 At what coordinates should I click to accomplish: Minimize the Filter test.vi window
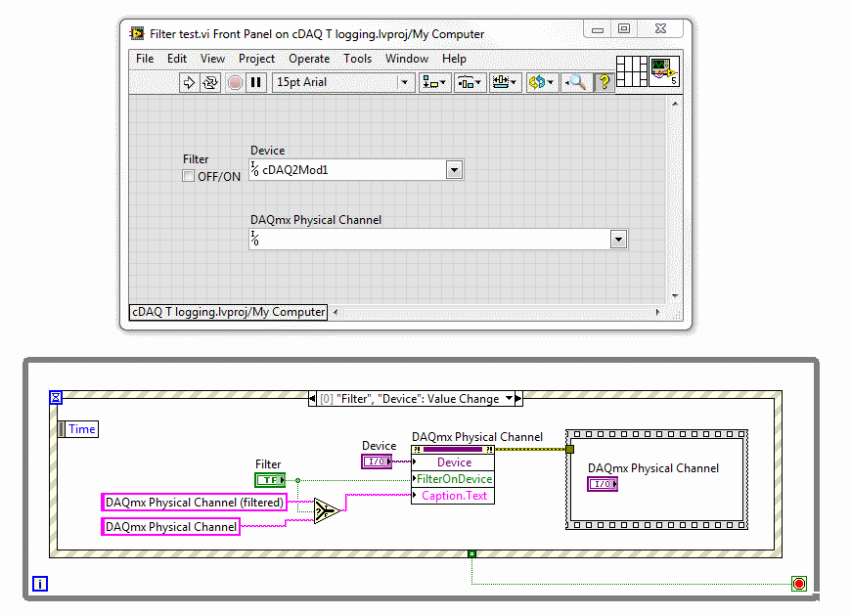coord(598,29)
